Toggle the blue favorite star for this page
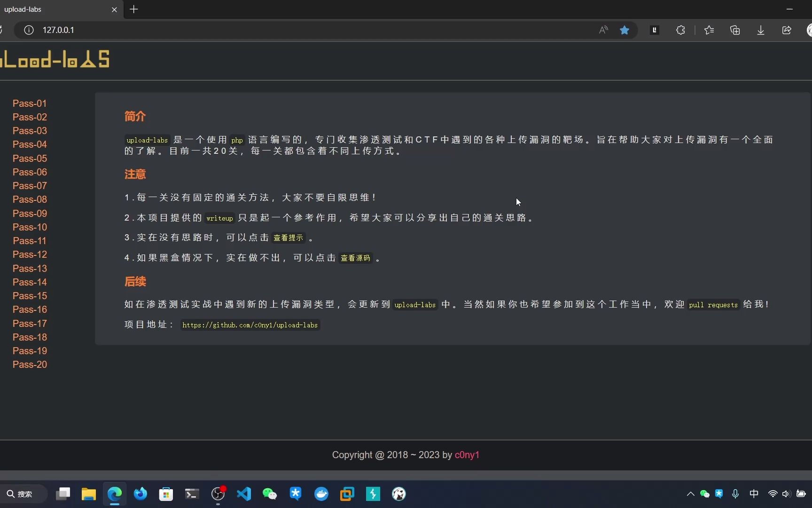 point(625,30)
